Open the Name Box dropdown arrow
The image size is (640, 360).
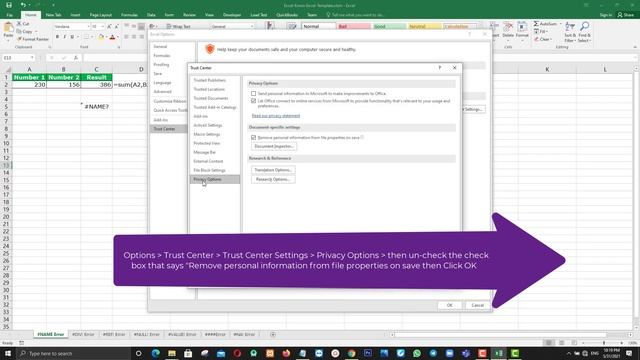pyautogui.click(x=32, y=58)
